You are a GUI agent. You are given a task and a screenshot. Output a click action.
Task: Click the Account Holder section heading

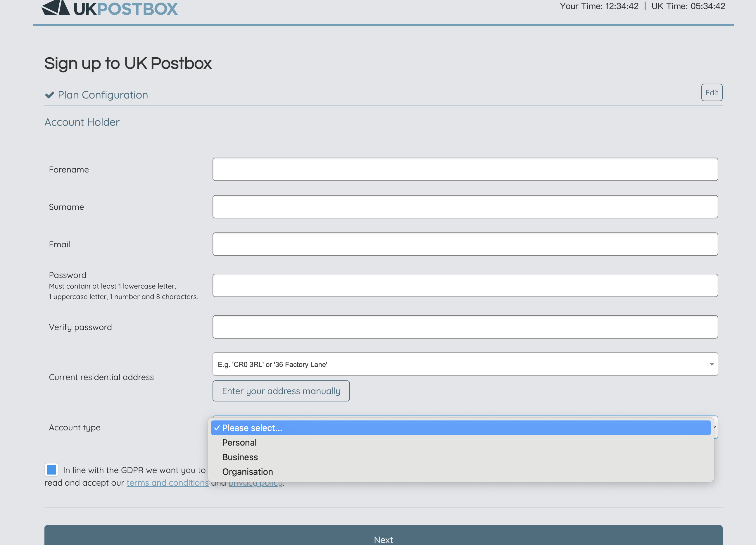pos(82,122)
